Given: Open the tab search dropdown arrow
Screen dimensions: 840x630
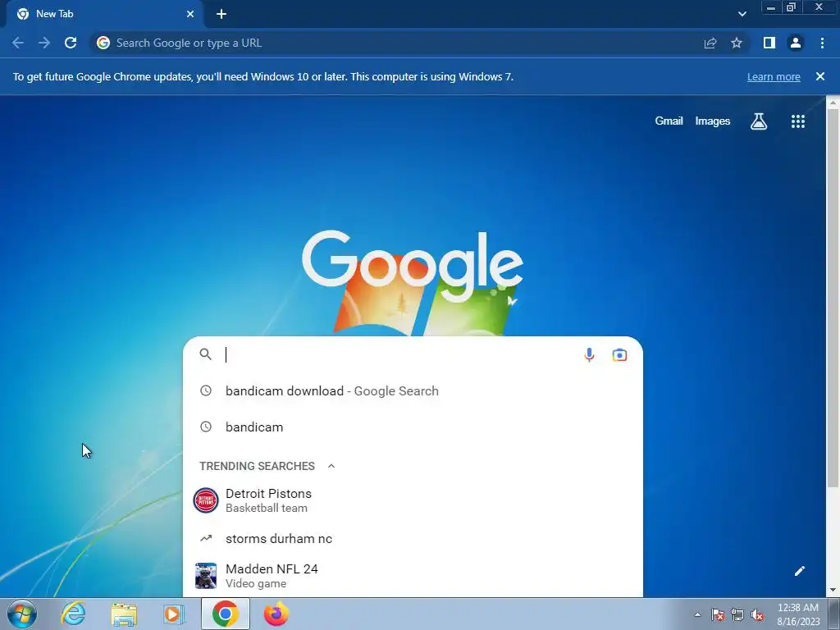Looking at the screenshot, I should click(742, 14).
